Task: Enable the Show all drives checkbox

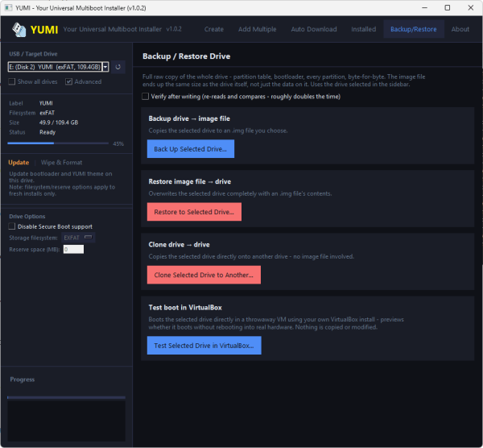Action: point(12,81)
